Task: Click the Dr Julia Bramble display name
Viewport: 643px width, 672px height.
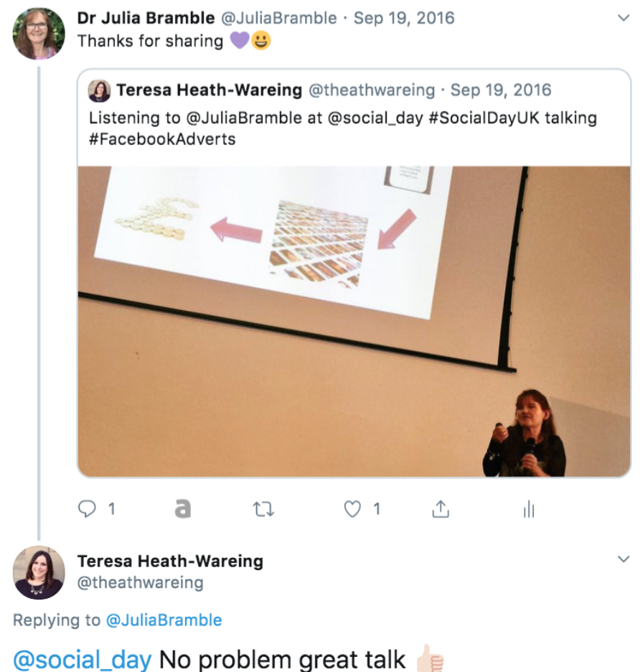Action: point(146,18)
